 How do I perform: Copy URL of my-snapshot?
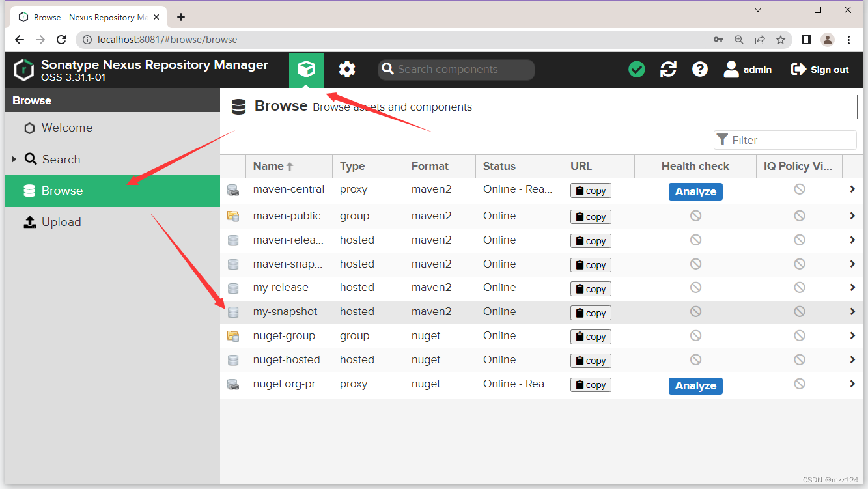(591, 313)
